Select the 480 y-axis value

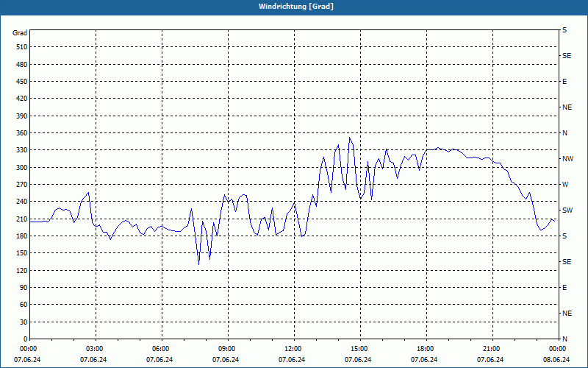point(22,64)
